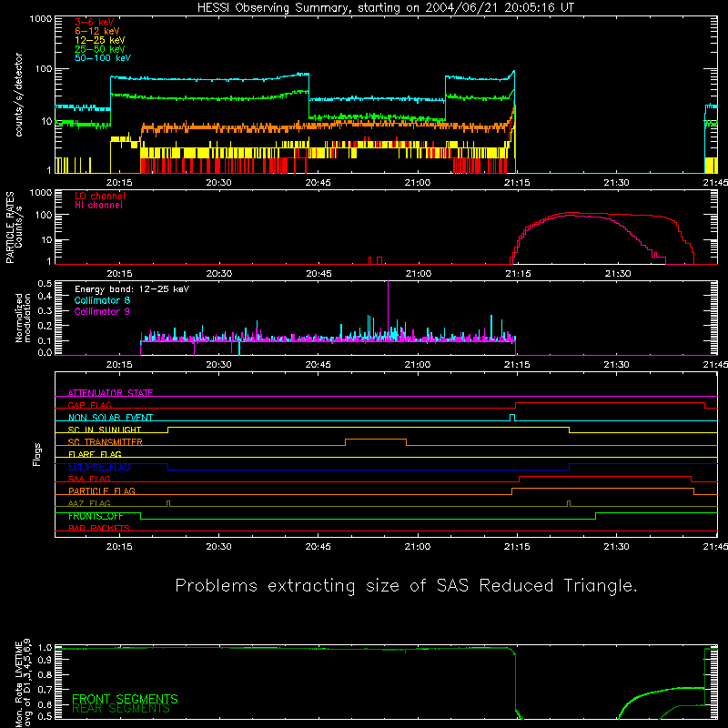Screen dimensions: 728x728
Task: Click the 'GAP_FLAG' flag label
Action: tap(89, 405)
